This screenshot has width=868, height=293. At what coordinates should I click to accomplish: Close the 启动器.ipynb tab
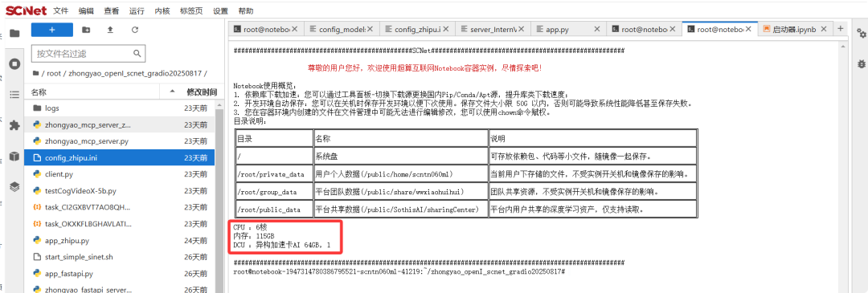coord(824,29)
